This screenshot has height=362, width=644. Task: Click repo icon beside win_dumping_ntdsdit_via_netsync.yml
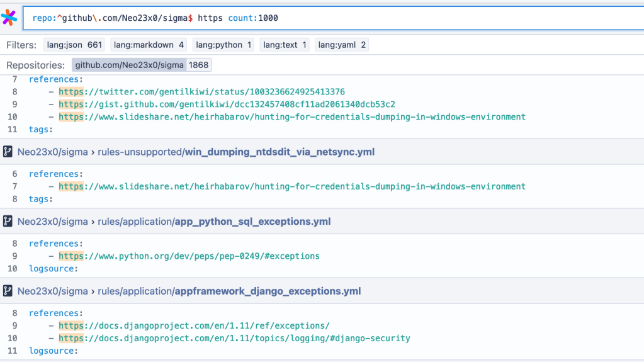click(8, 152)
